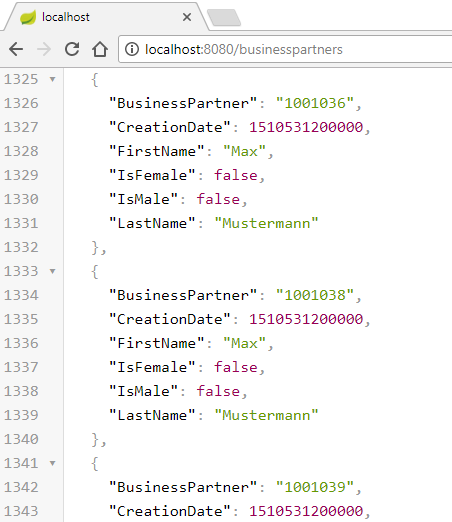The width and height of the screenshot is (452, 522).
Task: Click the CreationDate number on line 1335
Action: pos(306,319)
